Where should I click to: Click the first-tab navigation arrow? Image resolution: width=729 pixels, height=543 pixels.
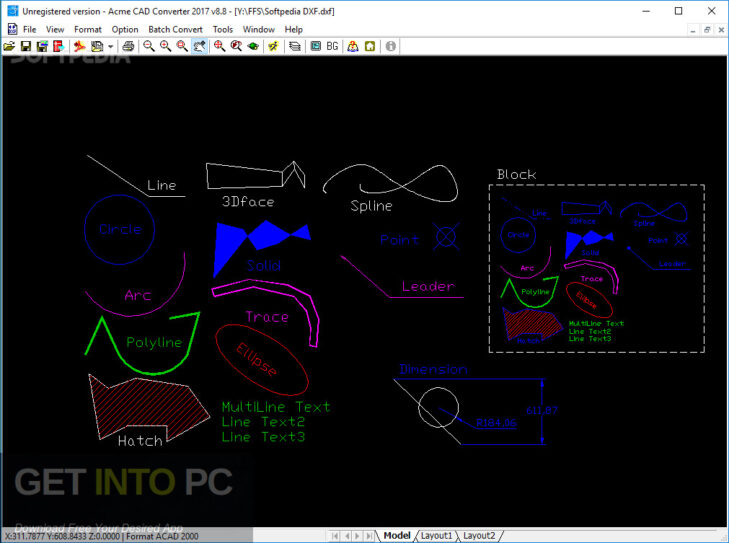[335, 536]
